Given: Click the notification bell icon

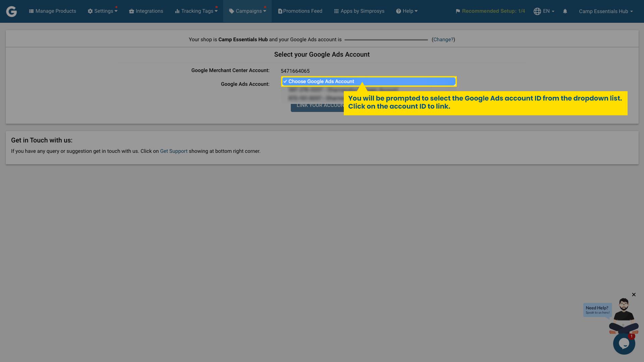Looking at the screenshot, I should [565, 11].
